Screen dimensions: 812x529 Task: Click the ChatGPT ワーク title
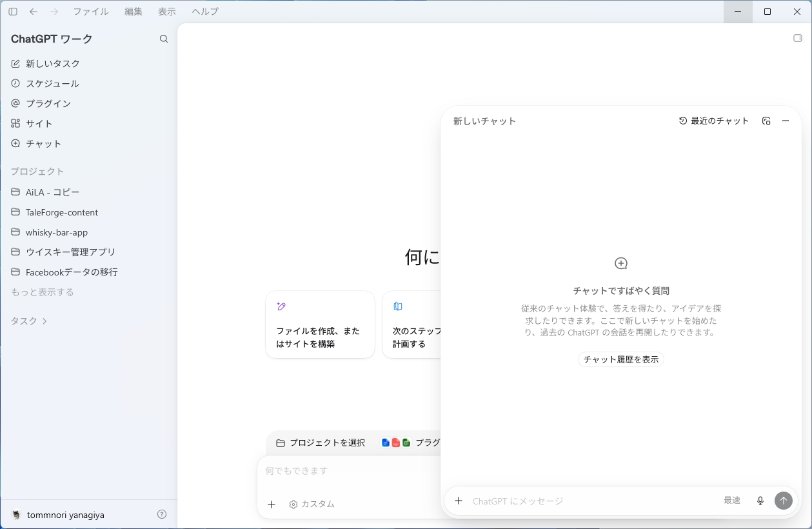click(52, 39)
